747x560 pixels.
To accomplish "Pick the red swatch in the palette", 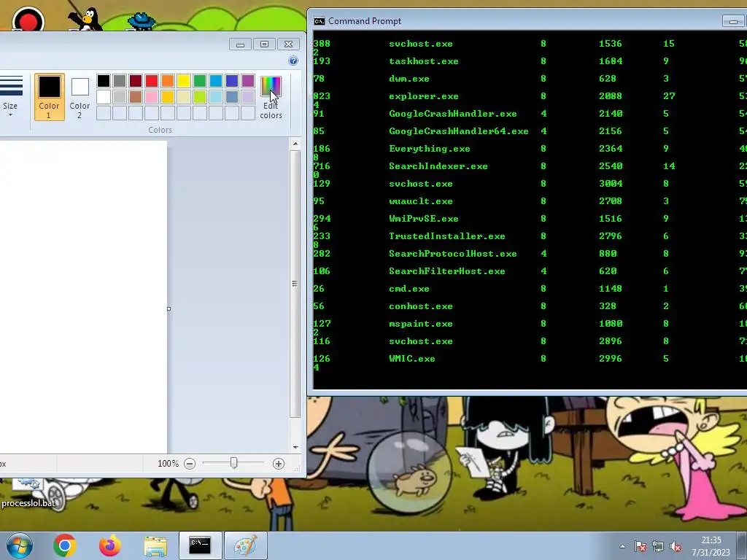I will pos(152,81).
